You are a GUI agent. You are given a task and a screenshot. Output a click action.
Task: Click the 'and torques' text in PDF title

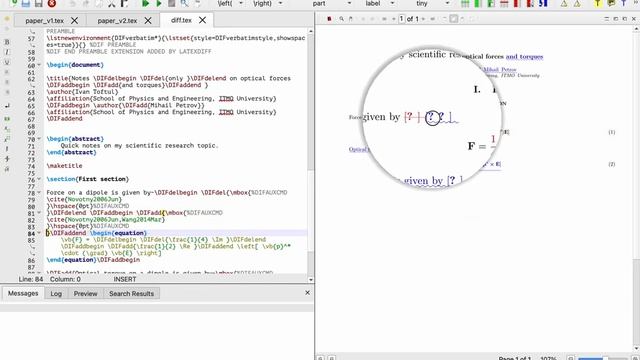[x=524, y=56]
